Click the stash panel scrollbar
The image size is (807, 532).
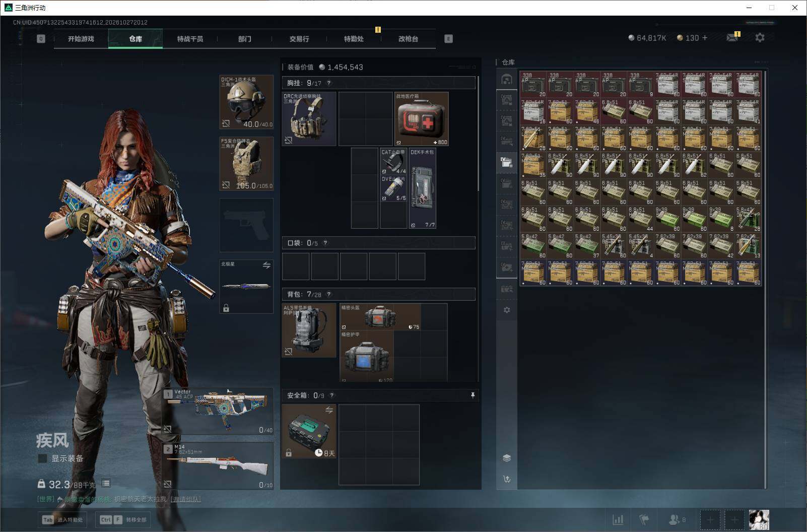(x=765, y=280)
